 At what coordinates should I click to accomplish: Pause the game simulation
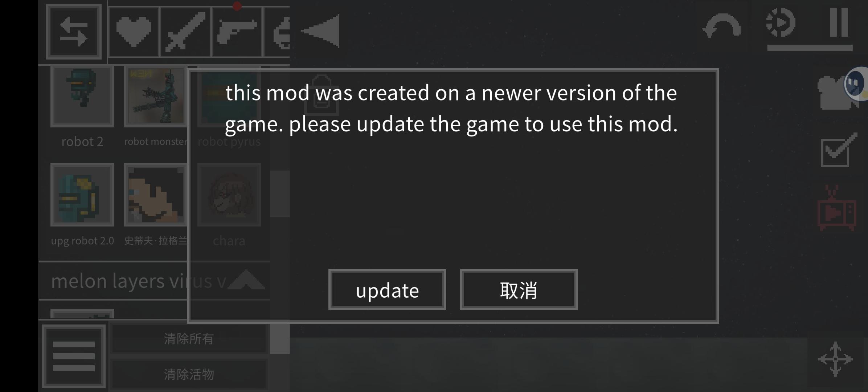[x=839, y=23]
